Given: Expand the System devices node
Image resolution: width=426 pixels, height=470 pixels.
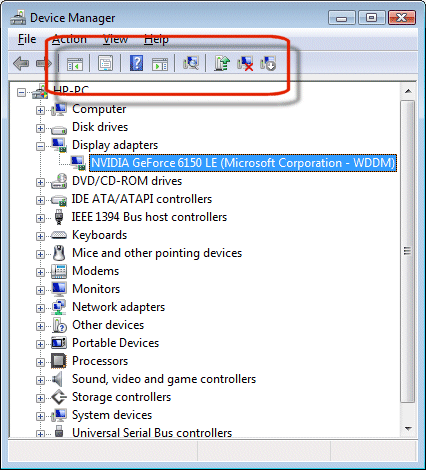Looking at the screenshot, I should [x=40, y=416].
